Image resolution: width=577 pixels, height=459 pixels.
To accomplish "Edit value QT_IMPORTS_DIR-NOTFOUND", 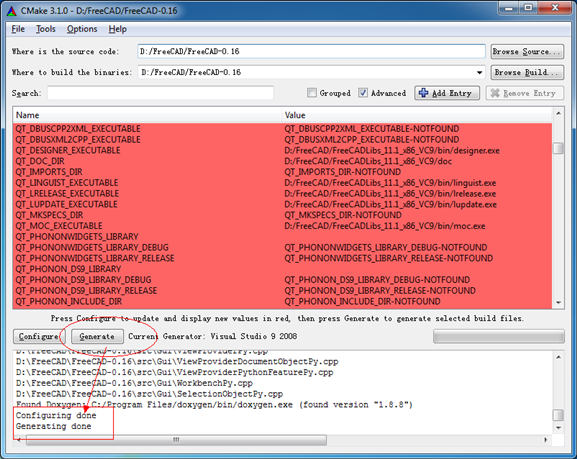I will [x=343, y=172].
